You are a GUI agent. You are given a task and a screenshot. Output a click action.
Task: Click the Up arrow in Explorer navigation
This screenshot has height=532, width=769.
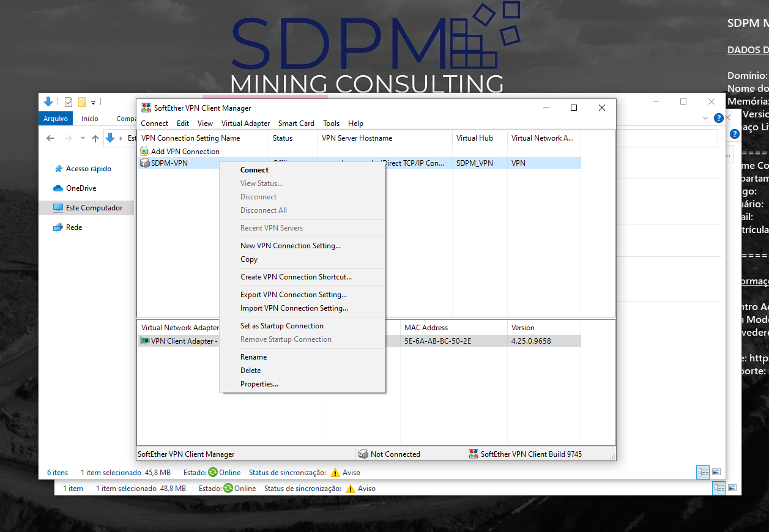coord(95,138)
